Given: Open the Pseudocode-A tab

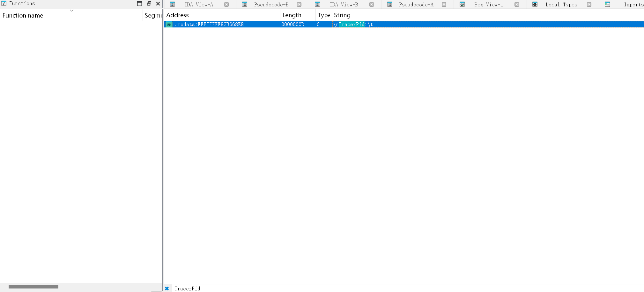Looking at the screenshot, I should point(416,4).
